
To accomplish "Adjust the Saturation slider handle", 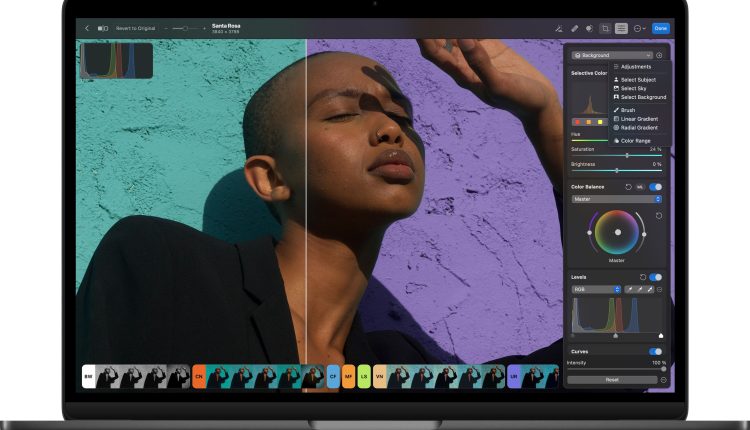I will [627, 155].
